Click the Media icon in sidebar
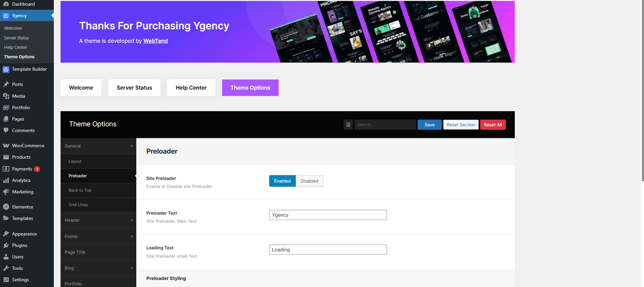 6,96
